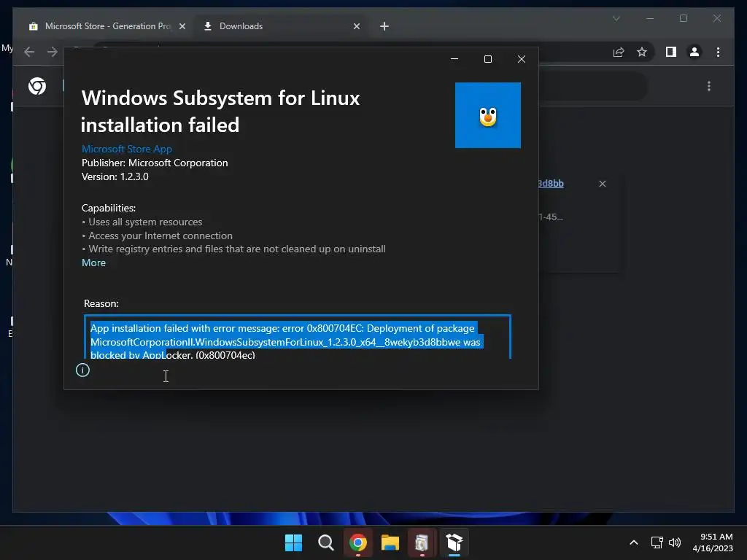Show hidden system tray icons
The image size is (747, 560).
click(634, 542)
